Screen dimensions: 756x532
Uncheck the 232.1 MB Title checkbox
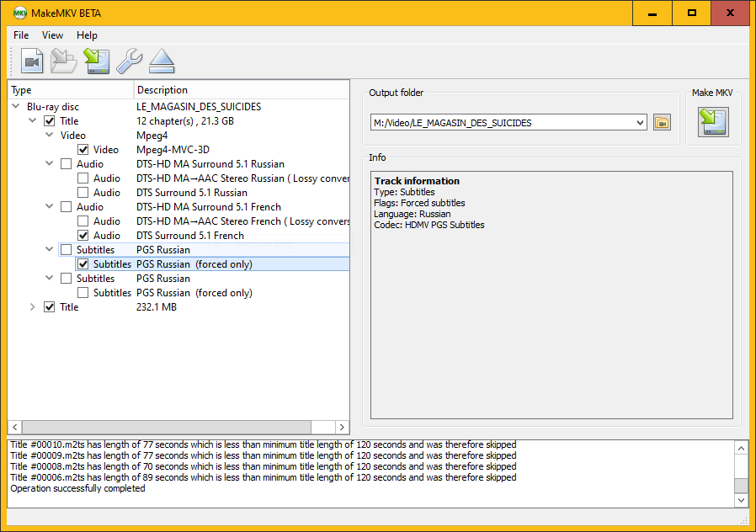pyautogui.click(x=49, y=307)
